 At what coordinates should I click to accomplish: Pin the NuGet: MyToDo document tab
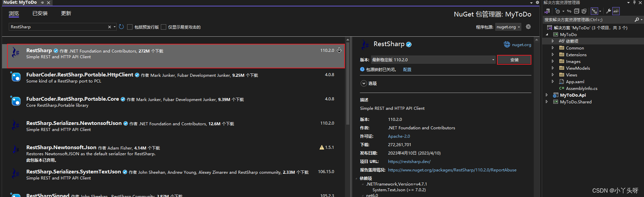(42, 3)
